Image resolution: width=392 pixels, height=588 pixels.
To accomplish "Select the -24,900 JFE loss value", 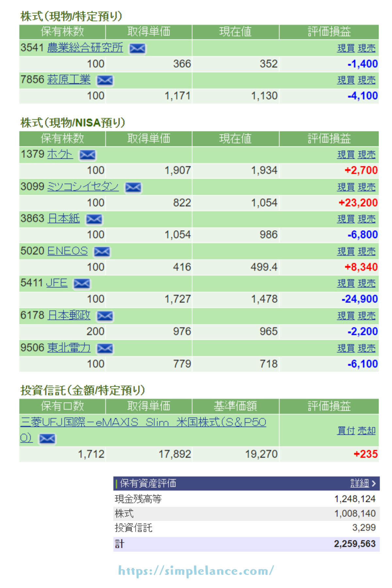I will coord(360,299).
